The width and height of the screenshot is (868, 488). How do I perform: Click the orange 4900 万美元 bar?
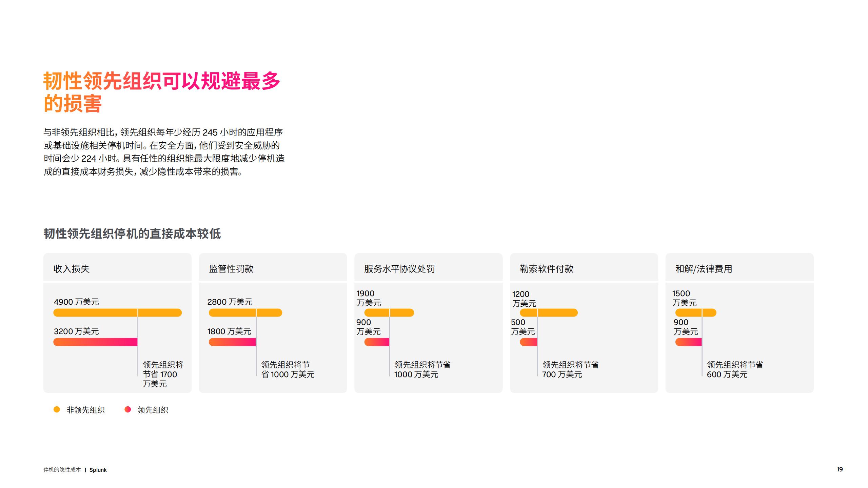click(x=117, y=312)
